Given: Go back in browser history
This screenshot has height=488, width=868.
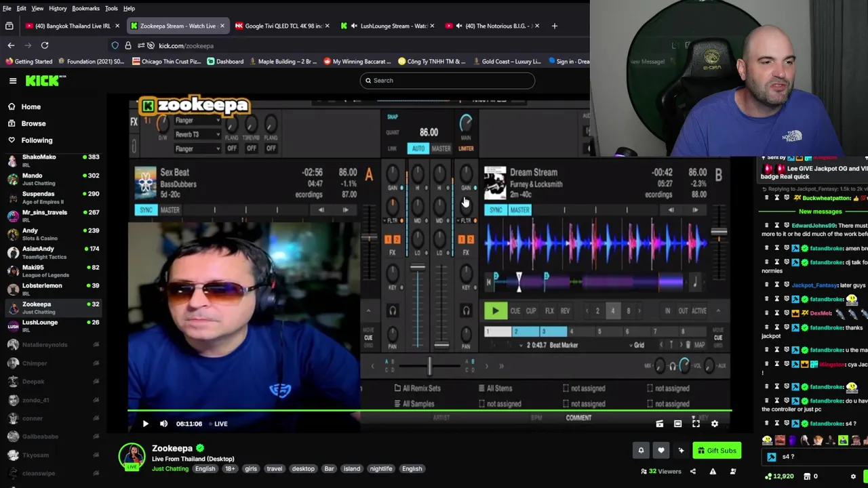Looking at the screenshot, I should coord(11,45).
